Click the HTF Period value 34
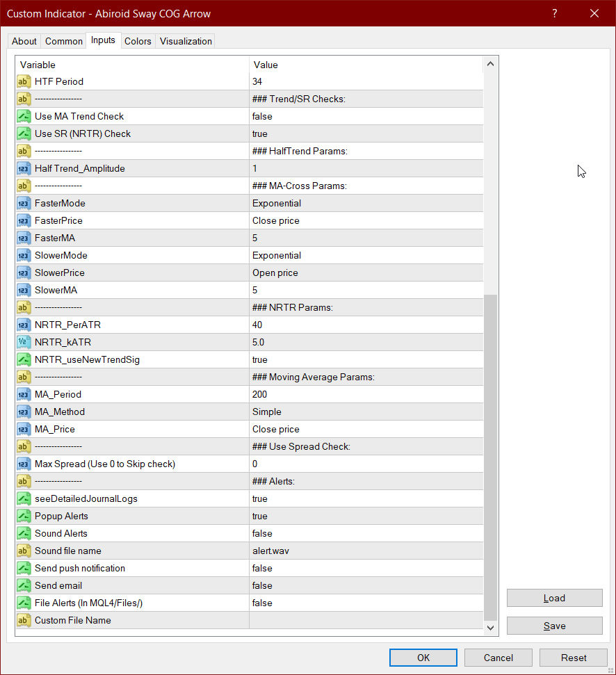 pyautogui.click(x=366, y=81)
